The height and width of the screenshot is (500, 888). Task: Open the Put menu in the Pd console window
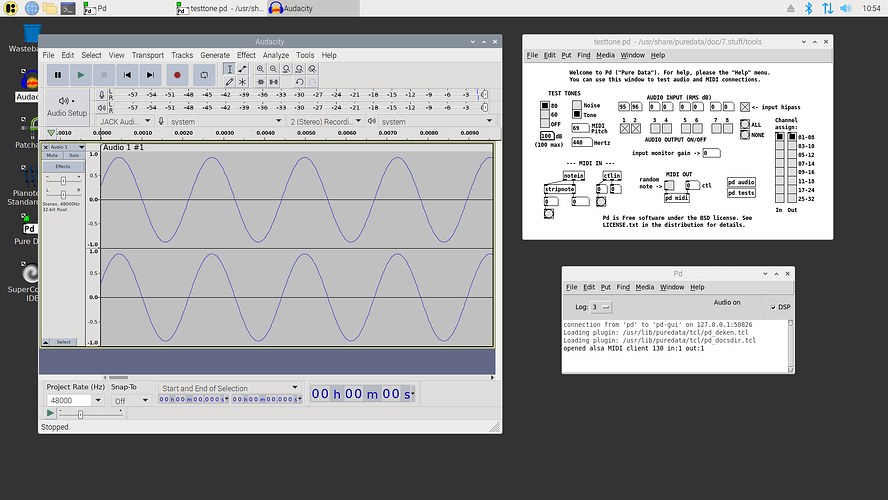(x=605, y=287)
